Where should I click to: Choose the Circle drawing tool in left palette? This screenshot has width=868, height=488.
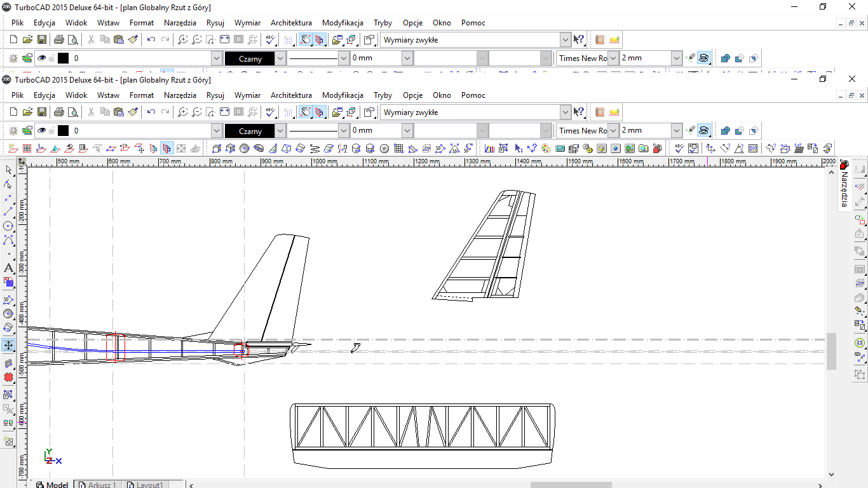point(8,226)
